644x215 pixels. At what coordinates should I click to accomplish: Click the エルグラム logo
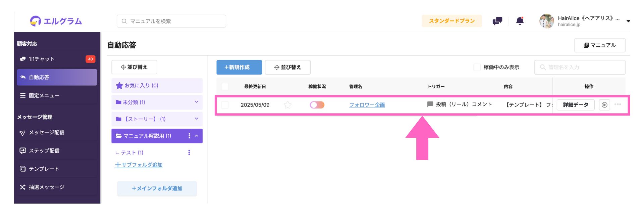(x=56, y=21)
